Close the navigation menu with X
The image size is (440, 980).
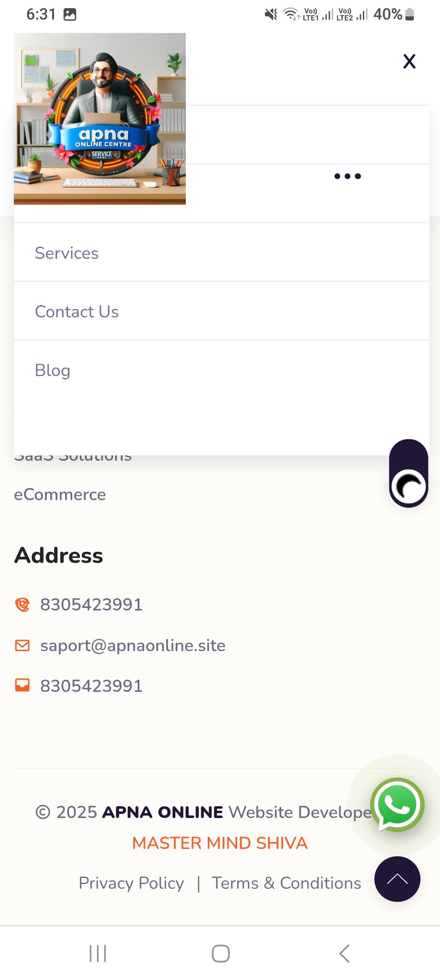(x=409, y=61)
